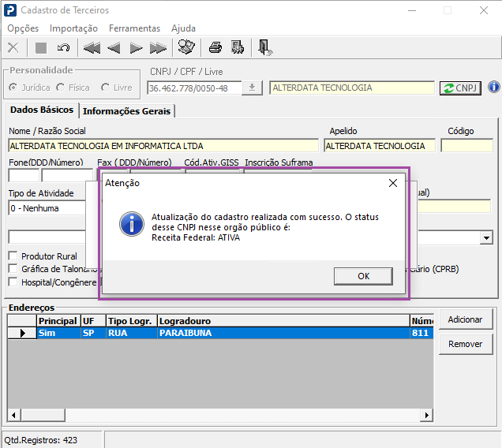
Task: Click the row selector arrow for Sim row
Action: click(x=22, y=333)
